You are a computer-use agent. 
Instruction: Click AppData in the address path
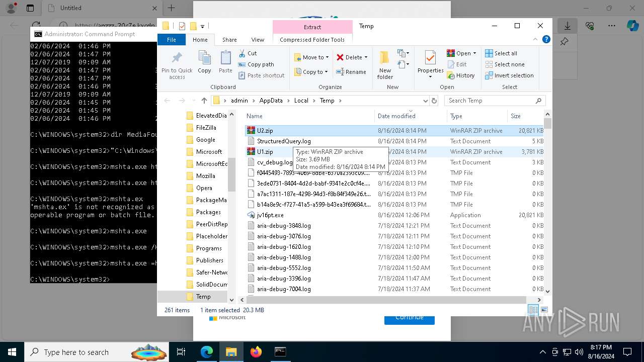(271, 101)
